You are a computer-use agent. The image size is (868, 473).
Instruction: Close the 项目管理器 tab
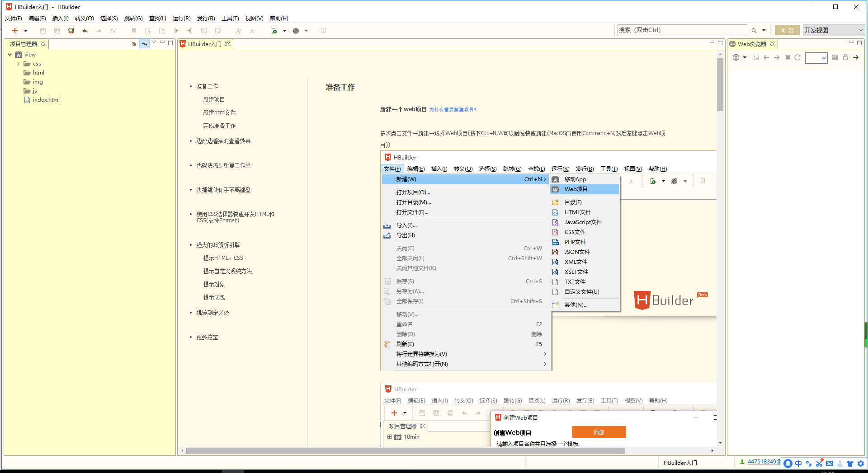[43, 44]
